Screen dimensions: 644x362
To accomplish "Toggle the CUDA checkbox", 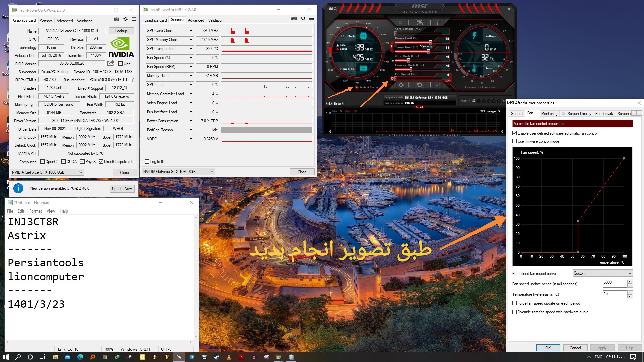I will tap(63, 162).
